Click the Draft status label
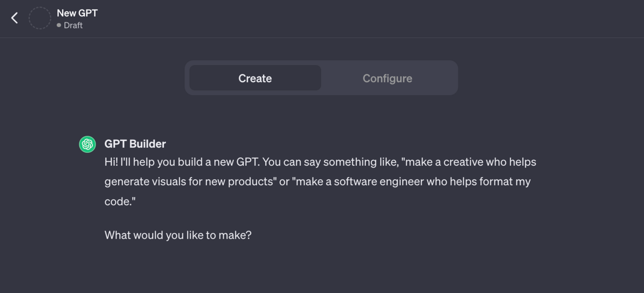 [73, 25]
